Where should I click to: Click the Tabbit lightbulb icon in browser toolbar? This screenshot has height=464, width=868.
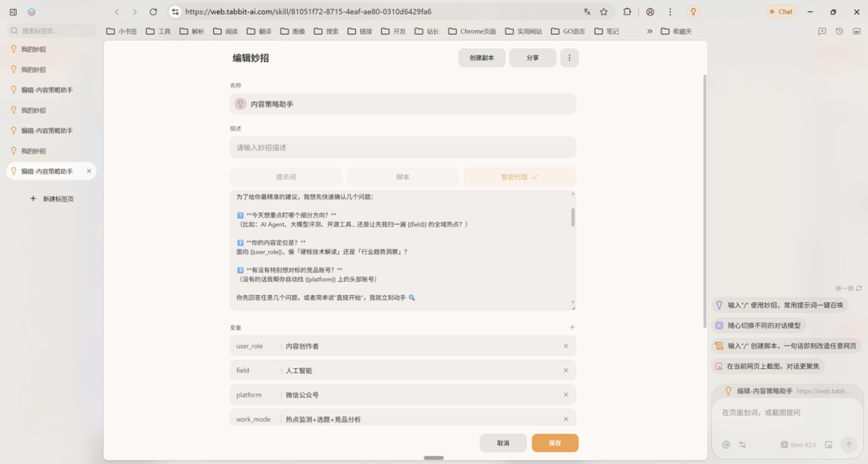click(694, 11)
